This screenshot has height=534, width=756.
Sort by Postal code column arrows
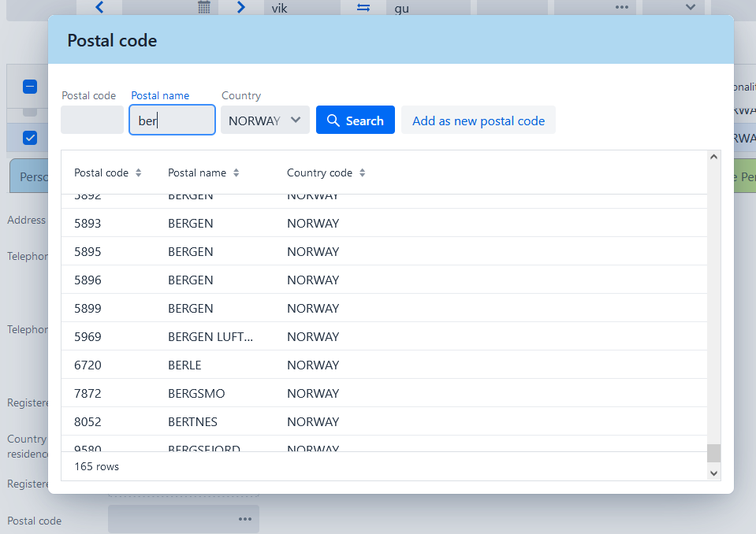click(x=139, y=172)
